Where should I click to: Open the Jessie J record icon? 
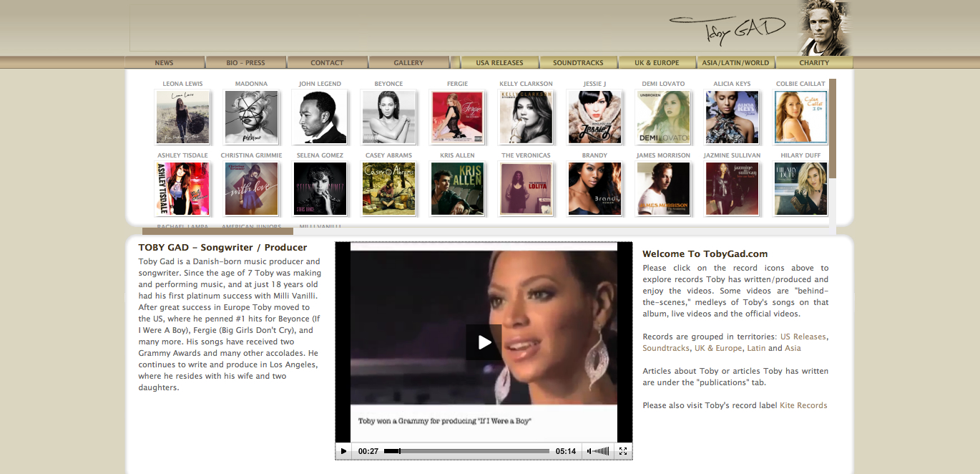(595, 117)
